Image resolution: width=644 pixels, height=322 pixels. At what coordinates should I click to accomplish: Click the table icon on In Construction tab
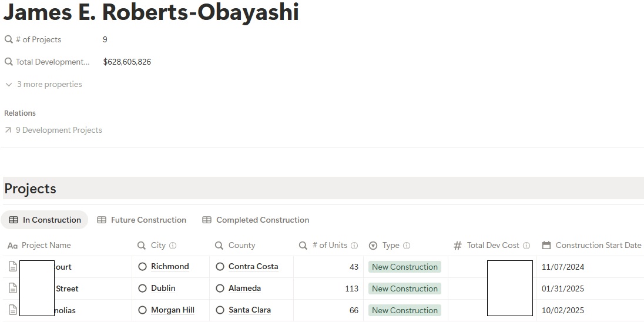click(14, 220)
